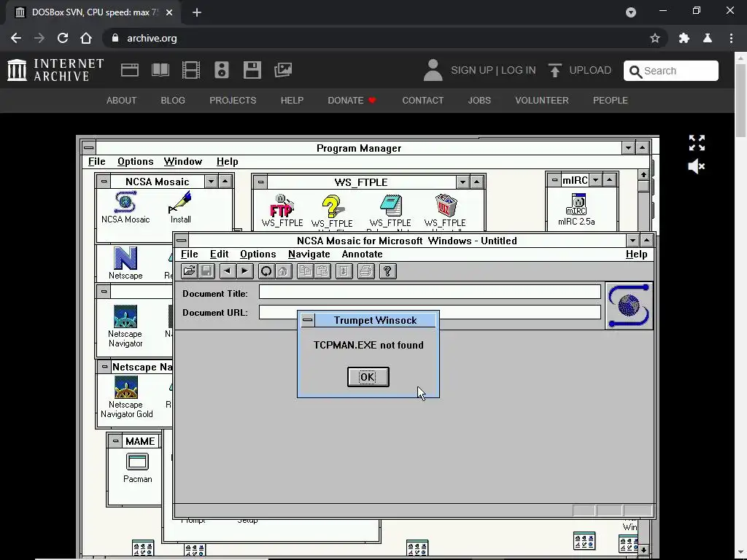The width and height of the screenshot is (747, 560).
Task: Click the LOG IN link
Action: [x=519, y=70]
